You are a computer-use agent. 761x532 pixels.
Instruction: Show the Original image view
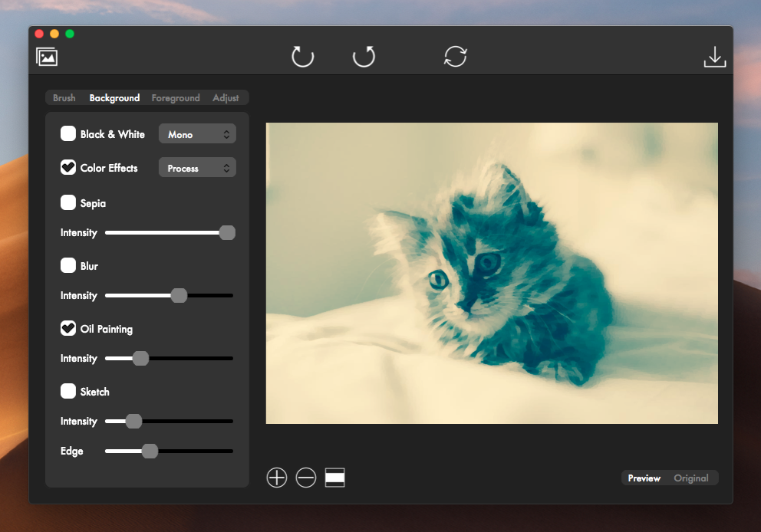690,478
